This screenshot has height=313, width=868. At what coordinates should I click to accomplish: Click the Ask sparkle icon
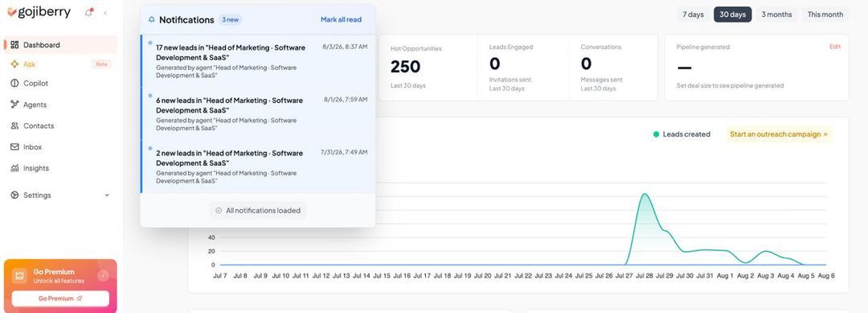click(15, 64)
